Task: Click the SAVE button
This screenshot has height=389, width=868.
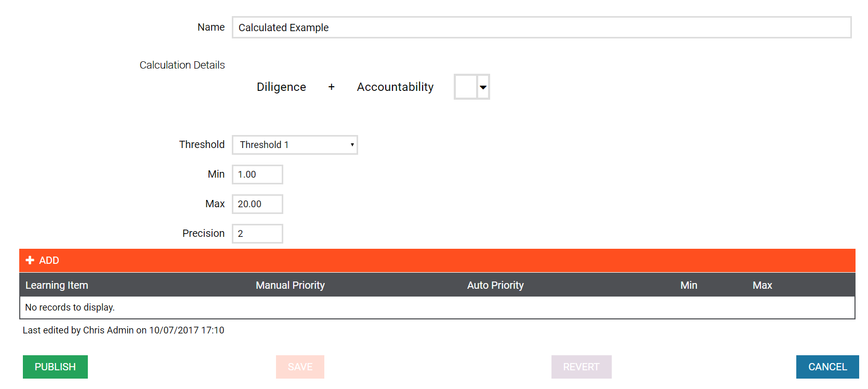Action: click(300, 367)
